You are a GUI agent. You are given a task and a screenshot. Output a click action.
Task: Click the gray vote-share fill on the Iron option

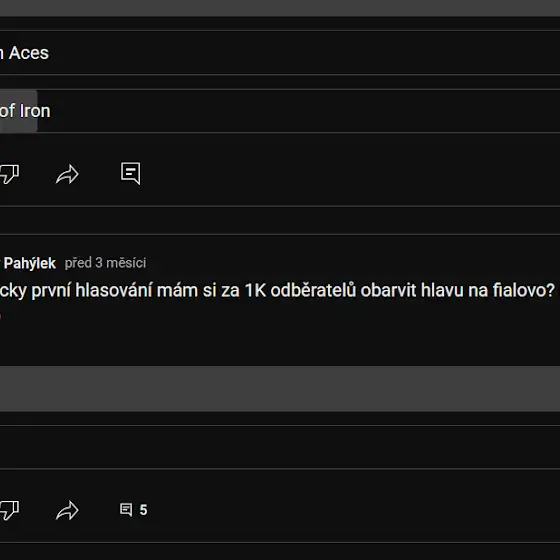click(19, 111)
